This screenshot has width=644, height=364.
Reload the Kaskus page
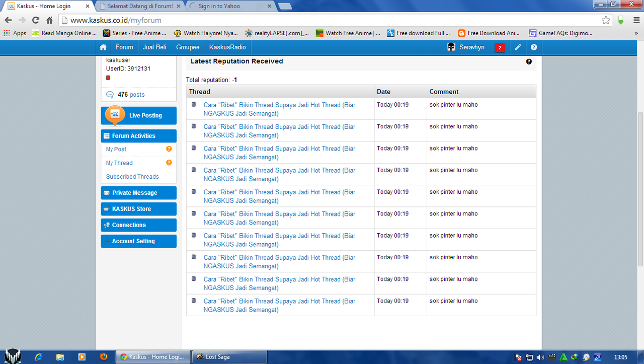point(35,20)
